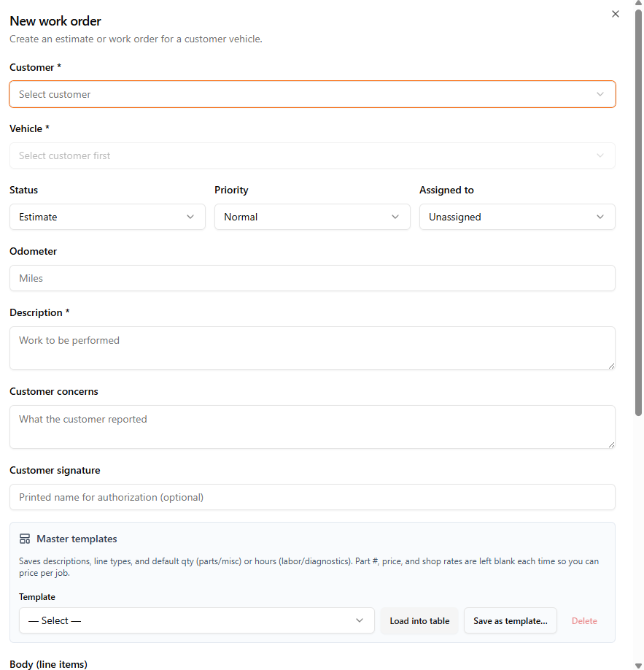Close the New work order dialog
Screen dimensions: 644x670
coord(616,14)
